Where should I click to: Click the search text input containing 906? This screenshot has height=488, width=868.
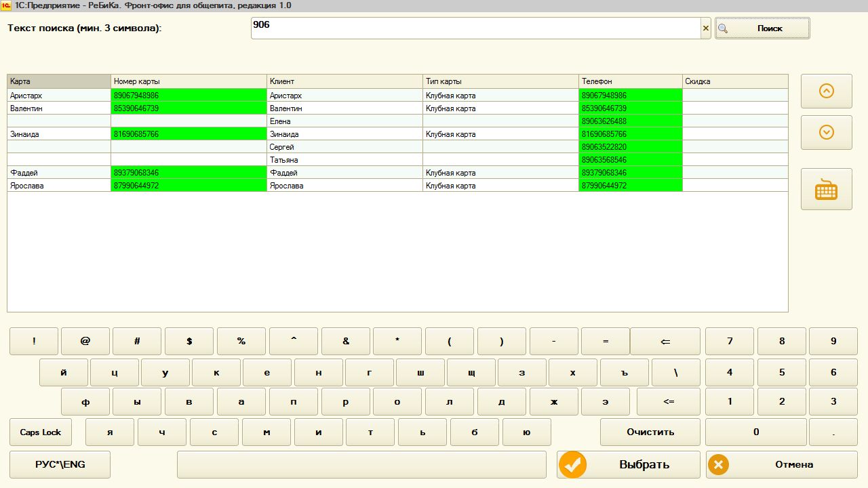(475, 28)
